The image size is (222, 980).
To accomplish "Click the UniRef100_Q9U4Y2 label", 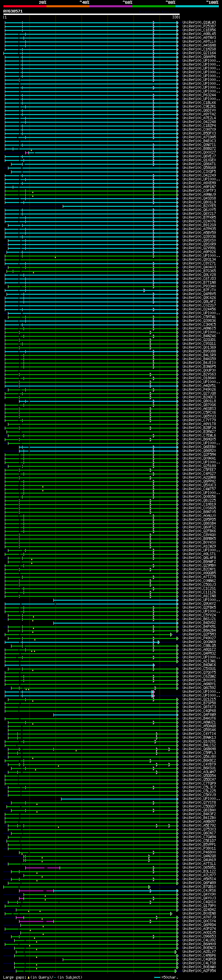I will 199,604.
